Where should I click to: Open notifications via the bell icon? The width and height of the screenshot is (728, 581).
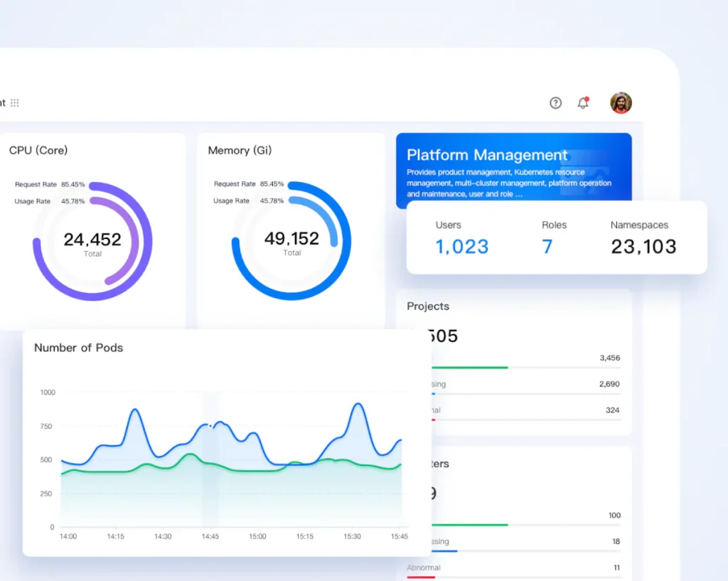[583, 103]
